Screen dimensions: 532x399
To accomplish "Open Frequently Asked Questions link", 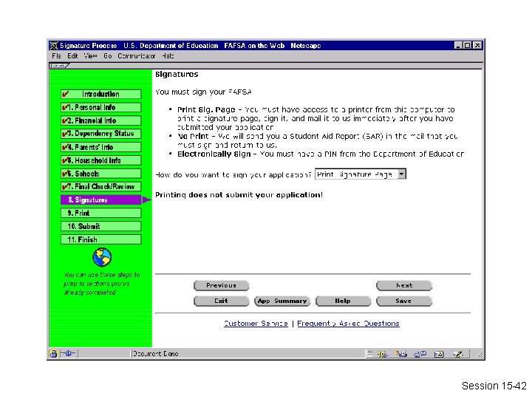I will click(x=348, y=324).
